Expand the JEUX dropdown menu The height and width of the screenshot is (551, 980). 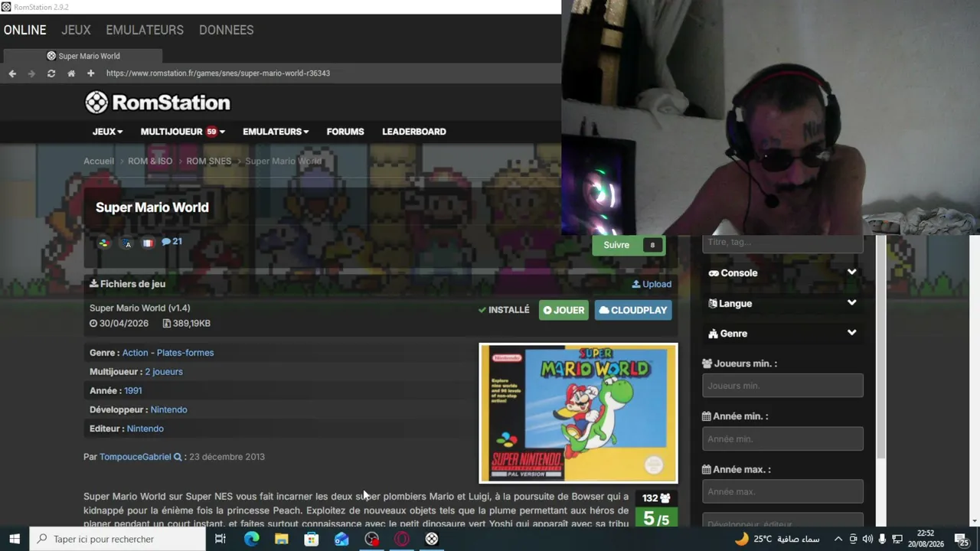tap(108, 132)
